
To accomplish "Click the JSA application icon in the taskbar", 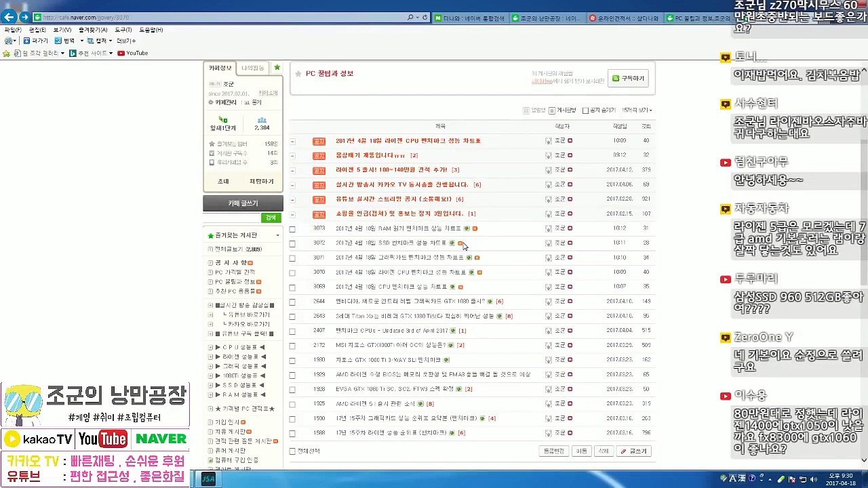I will coord(208,479).
